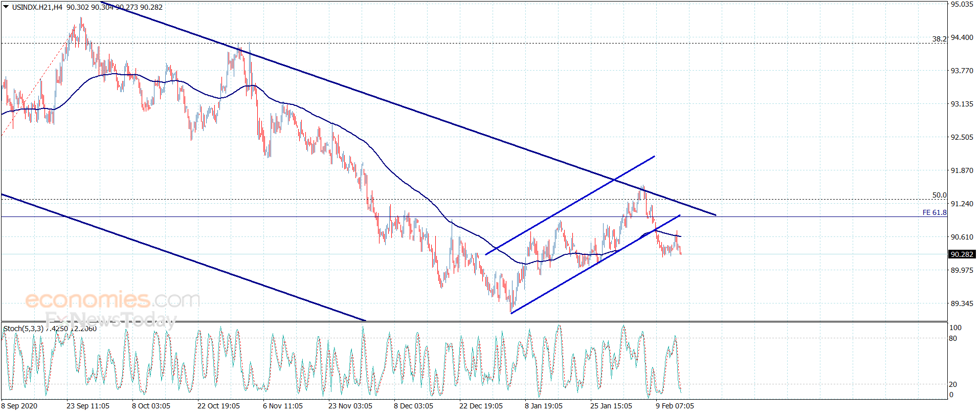Viewport: 980px width, 413px height.
Task: Select the upper descending channel trendline
Action: (409, 109)
